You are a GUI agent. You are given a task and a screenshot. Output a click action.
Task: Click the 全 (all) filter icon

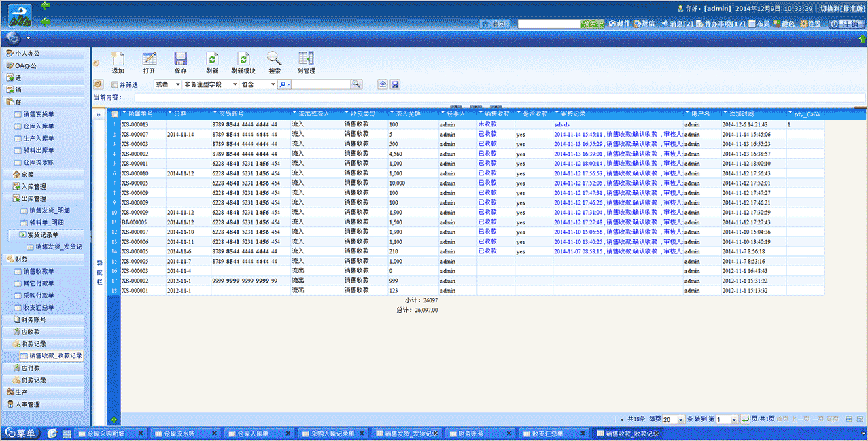pos(383,84)
